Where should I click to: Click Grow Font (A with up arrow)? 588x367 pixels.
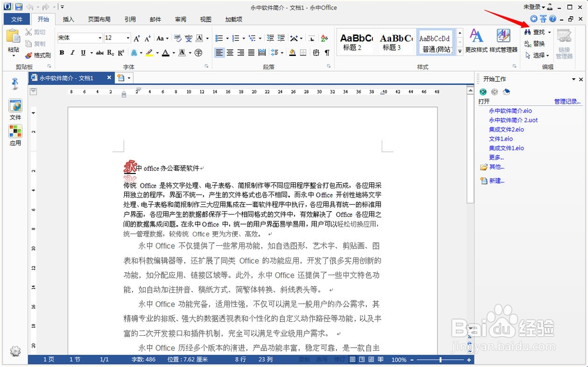tap(137, 38)
